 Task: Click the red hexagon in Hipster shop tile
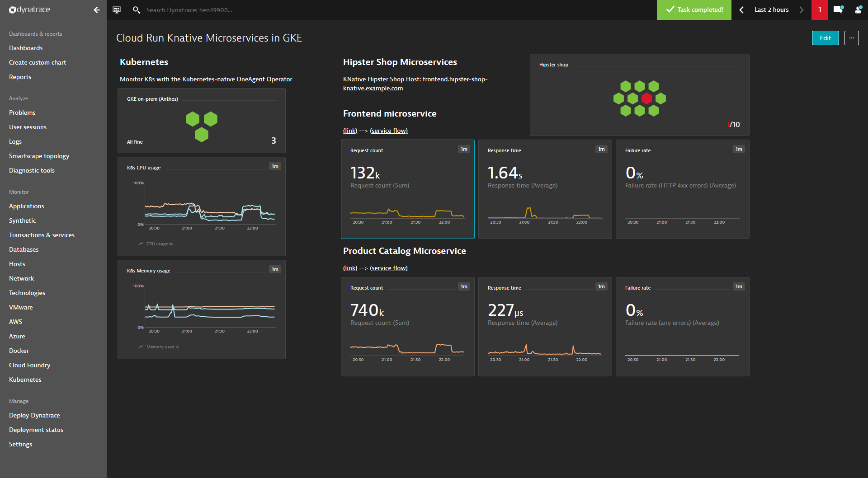pos(646,98)
